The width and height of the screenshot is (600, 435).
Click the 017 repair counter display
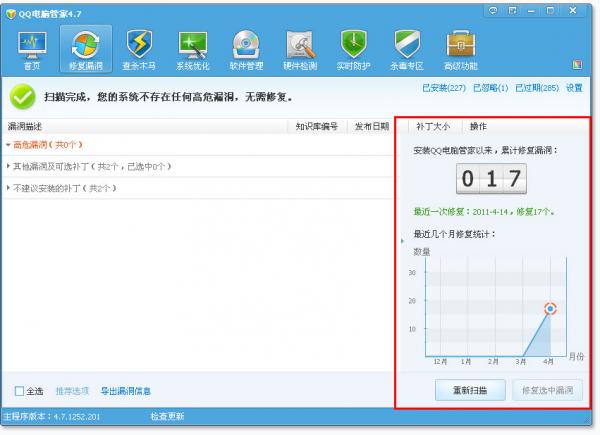(x=491, y=179)
